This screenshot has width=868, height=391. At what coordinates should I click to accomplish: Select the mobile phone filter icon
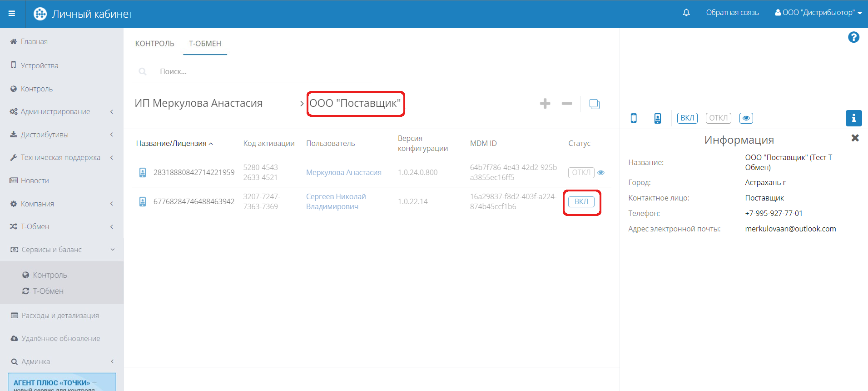(x=634, y=118)
